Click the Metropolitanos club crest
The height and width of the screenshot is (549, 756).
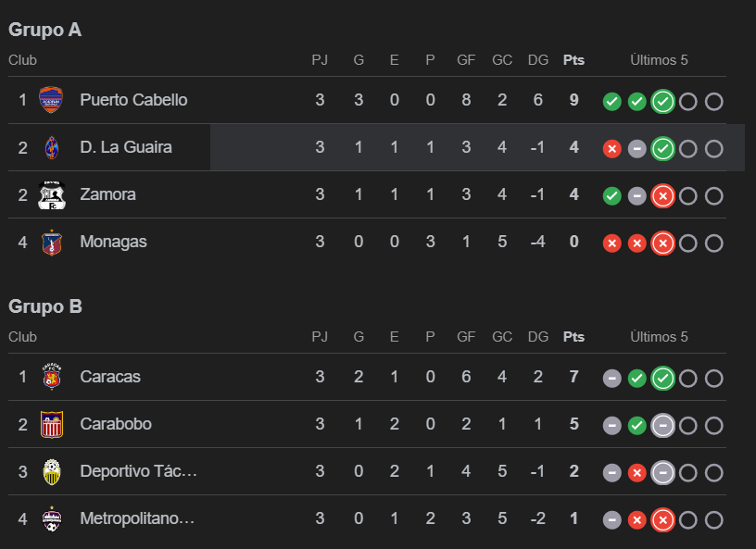pyautogui.click(x=51, y=518)
